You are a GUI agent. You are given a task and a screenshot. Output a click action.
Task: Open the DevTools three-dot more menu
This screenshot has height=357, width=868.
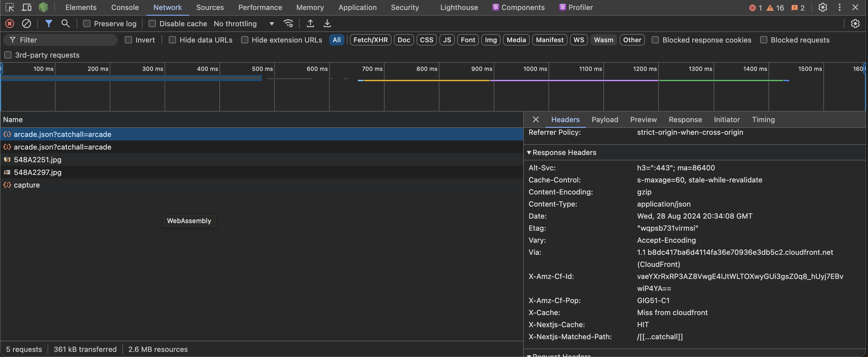839,8
